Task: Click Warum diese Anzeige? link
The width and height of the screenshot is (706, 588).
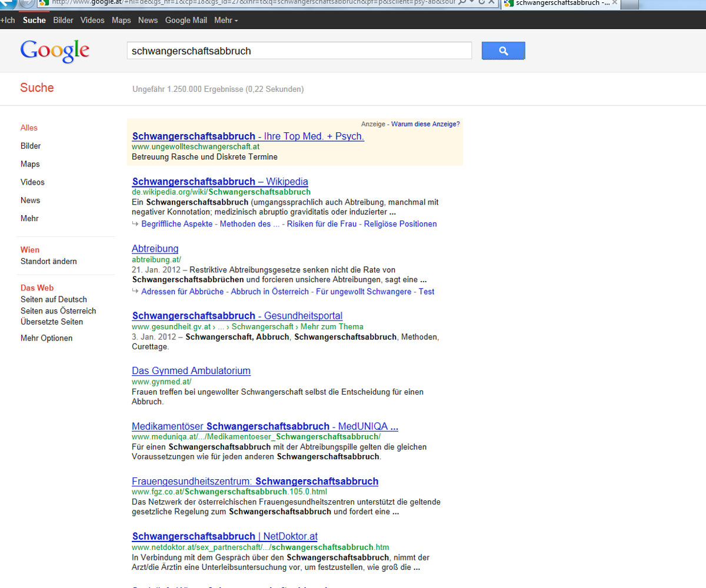Action: pos(425,124)
